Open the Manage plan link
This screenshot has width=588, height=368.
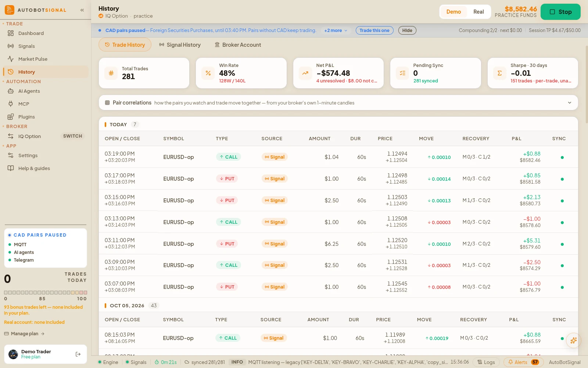click(24, 334)
